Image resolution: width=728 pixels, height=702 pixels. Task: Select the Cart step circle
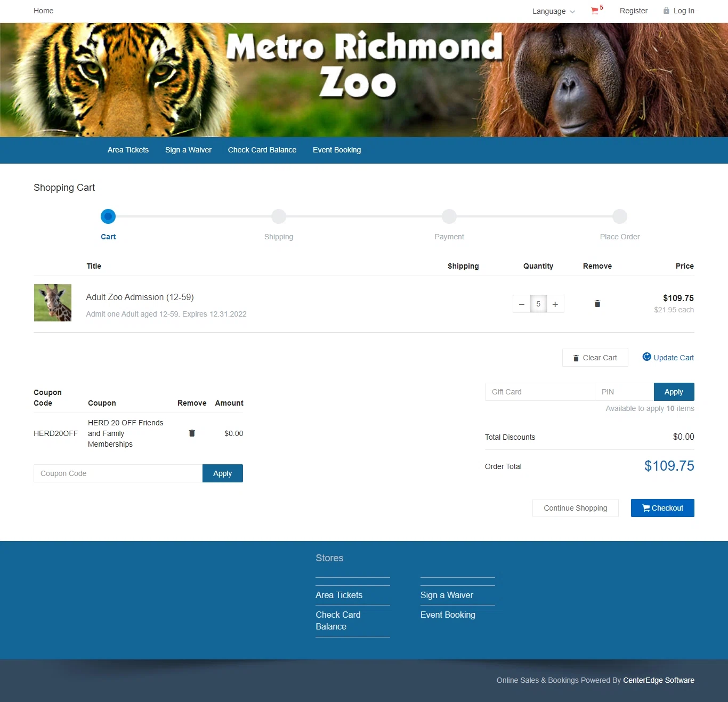[x=108, y=216]
